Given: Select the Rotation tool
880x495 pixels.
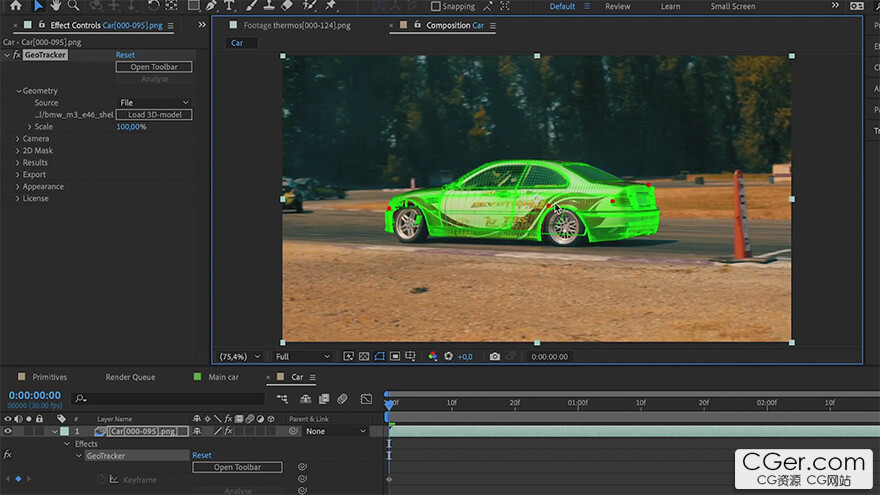Looking at the screenshot, I should coord(154,6).
